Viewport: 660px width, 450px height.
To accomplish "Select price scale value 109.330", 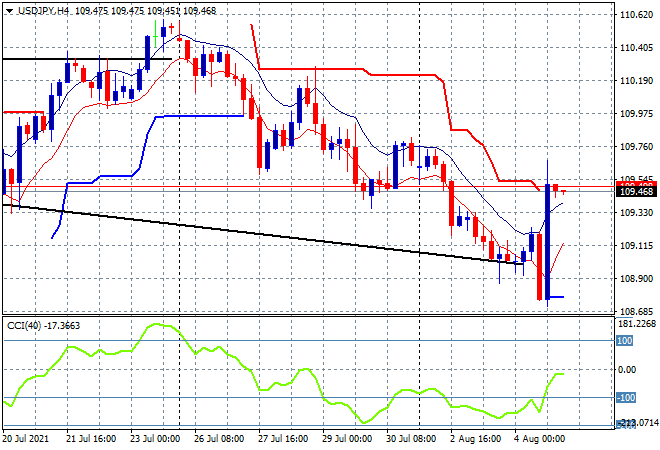I will coord(636,213).
